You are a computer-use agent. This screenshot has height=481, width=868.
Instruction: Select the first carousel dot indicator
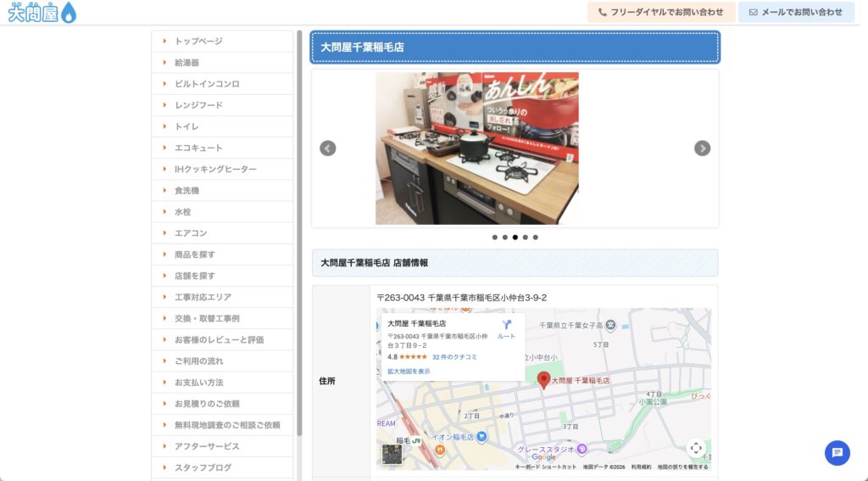(x=495, y=238)
